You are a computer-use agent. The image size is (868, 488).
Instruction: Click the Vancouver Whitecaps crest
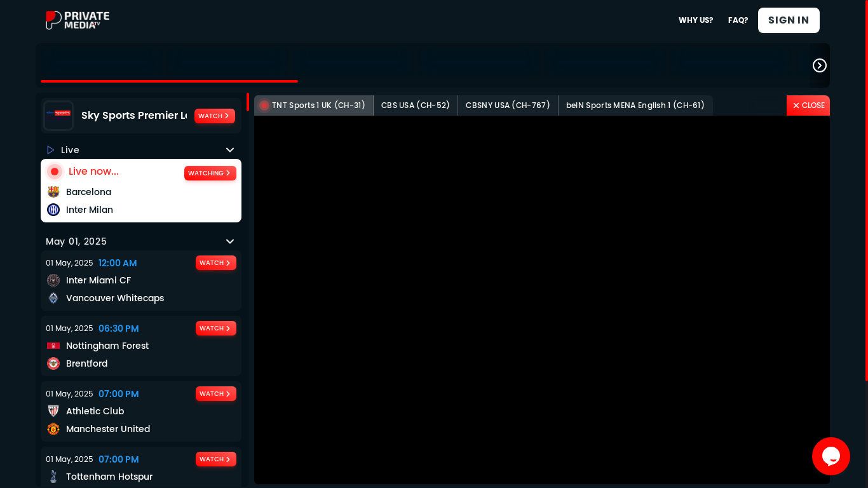pyautogui.click(x=53, y=298)
